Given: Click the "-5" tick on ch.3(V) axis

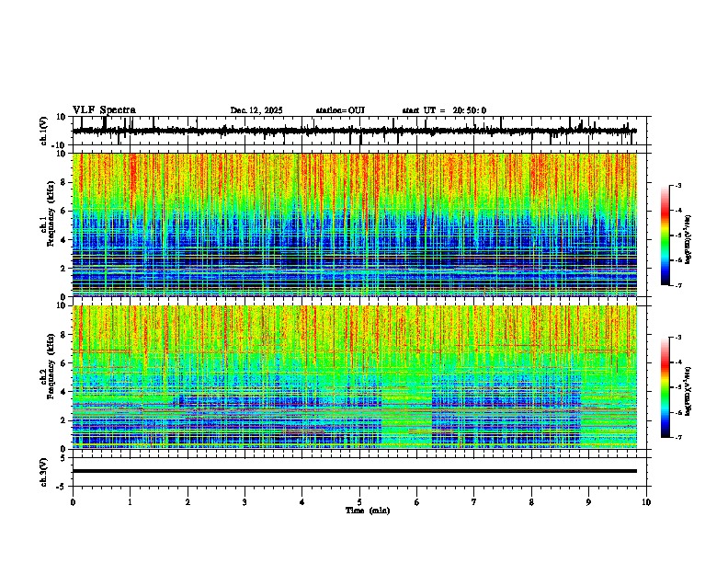Looking at the screenshot, I should click(63, 487).
